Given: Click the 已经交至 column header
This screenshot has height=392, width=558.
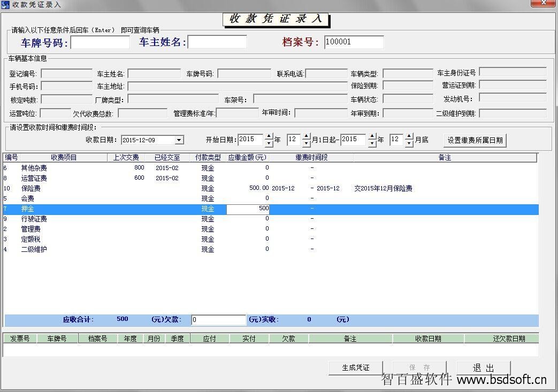Looking at the screenshot, I should coord(167,158).
